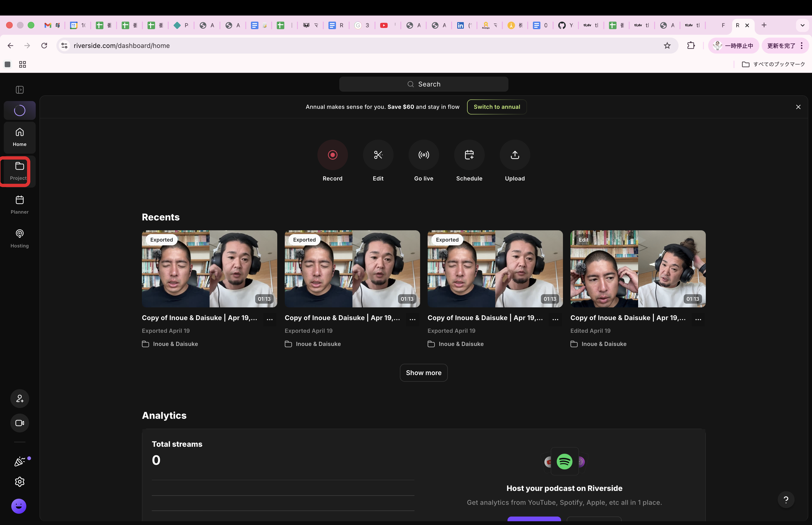Click the Go live broadcast icon
The width and height of the screenshot is (812, 525).
(x=424, y=155)
